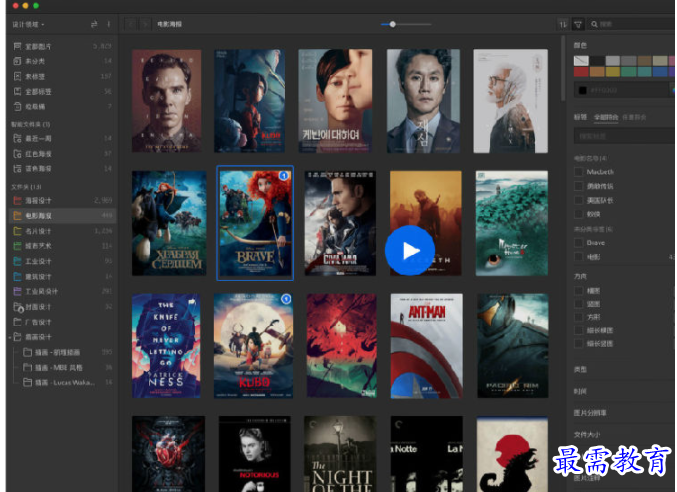
Task: Check the 电影 tag checkbox
Action: point(579,257)
